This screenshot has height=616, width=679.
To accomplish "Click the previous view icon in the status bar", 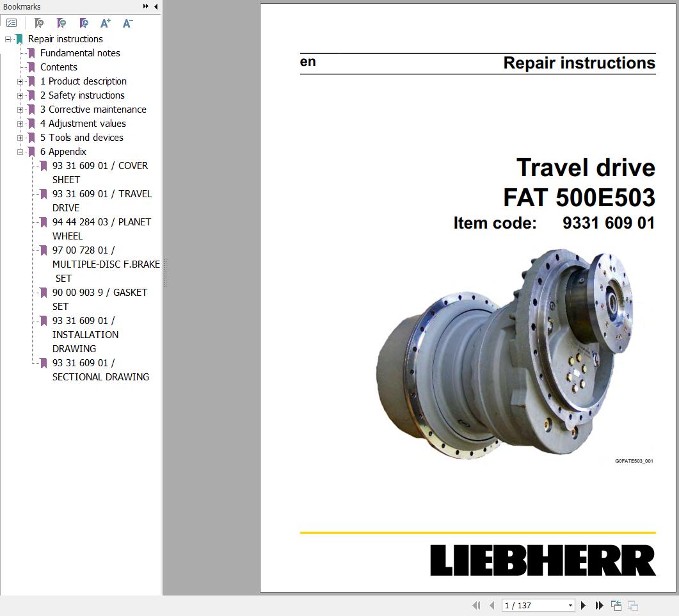I will 616,605.
